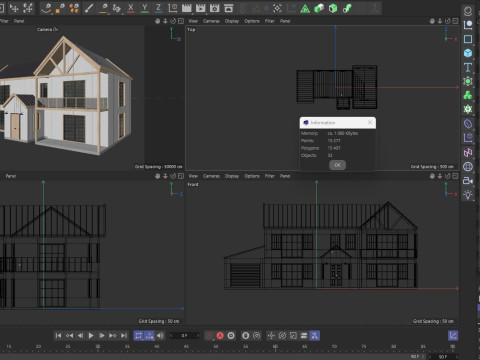
Task: Select the paint brush tool icon
Action: pyautogui.click(x=89, y=8)
